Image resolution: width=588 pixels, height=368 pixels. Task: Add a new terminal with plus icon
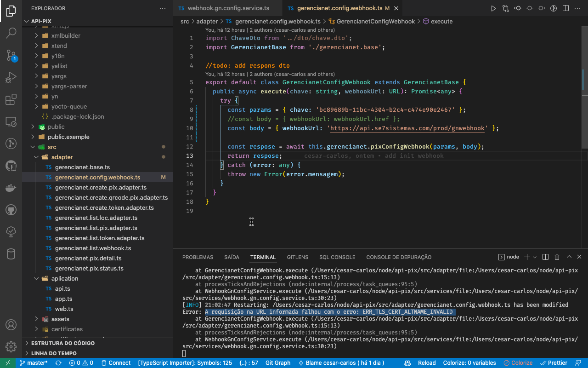tap(527, 257)
